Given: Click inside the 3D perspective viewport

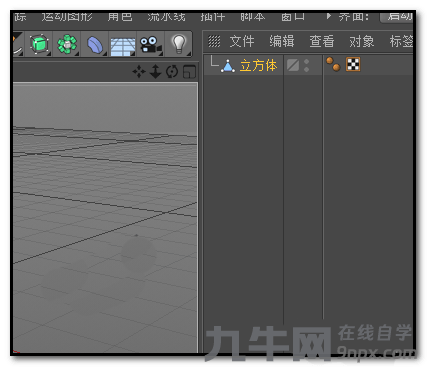Looking at the screenshot, I should tap(105, 217).
